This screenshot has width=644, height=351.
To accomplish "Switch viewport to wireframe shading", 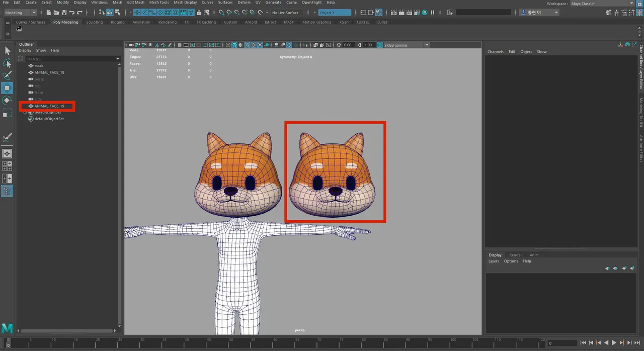I will (x=228, y=45).
